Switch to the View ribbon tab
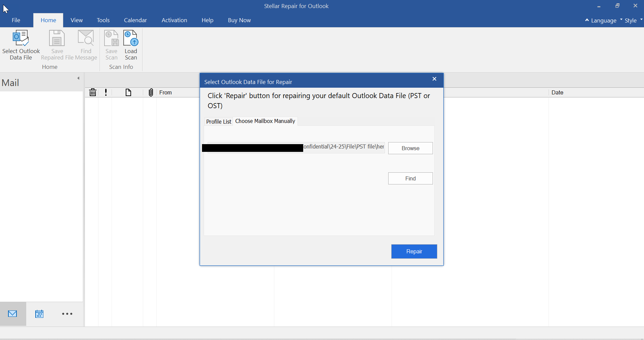The image size is (644, 340). tap(77, 20)
